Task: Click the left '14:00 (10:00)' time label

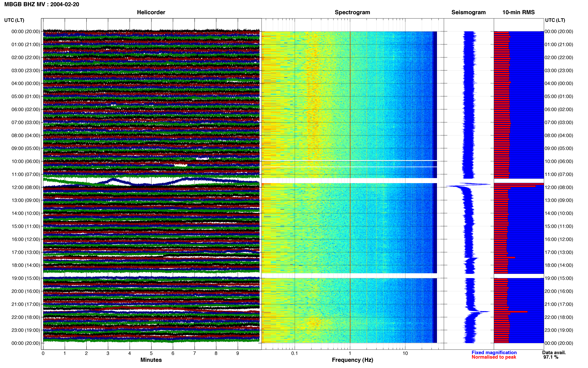Action: [x=26, y=213]
